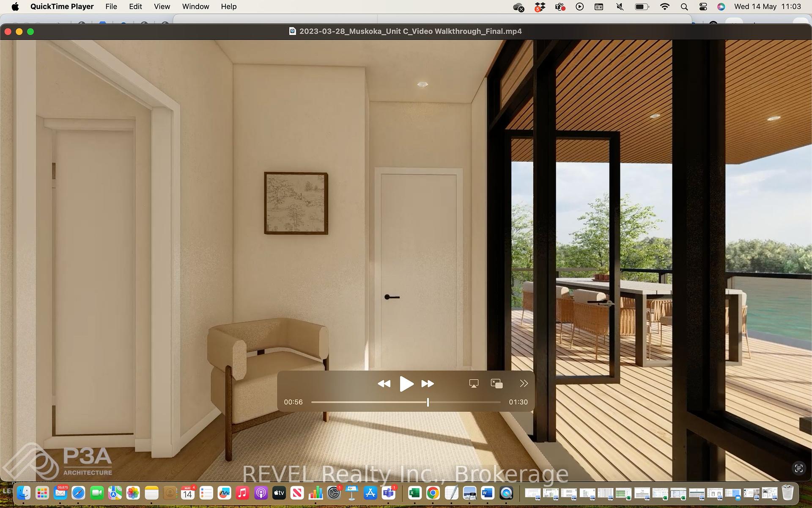Image resolution: width=812 pixels, height=508 pixels.
Task: Click the cloud sync status menu bar icon
Action: 518,7
